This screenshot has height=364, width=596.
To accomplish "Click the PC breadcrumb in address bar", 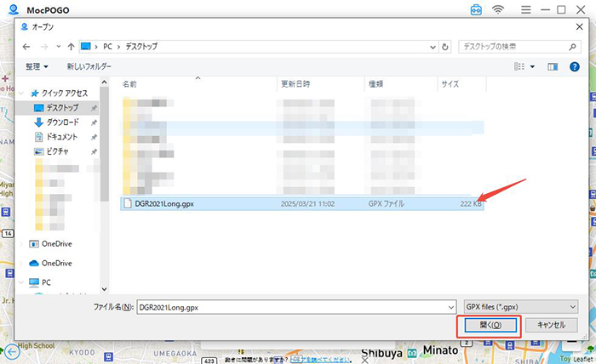I will (107, 47).
